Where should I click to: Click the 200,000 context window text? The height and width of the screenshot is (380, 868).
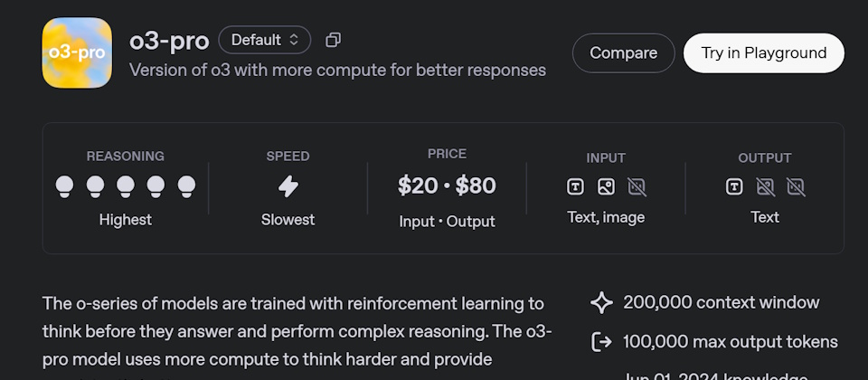[x=722, y=302]
